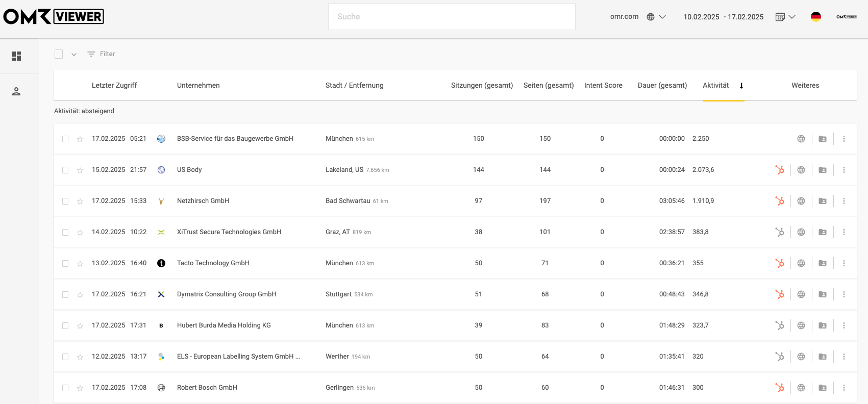Open Robert Bosch GmbH company entry

pos(207,388)
